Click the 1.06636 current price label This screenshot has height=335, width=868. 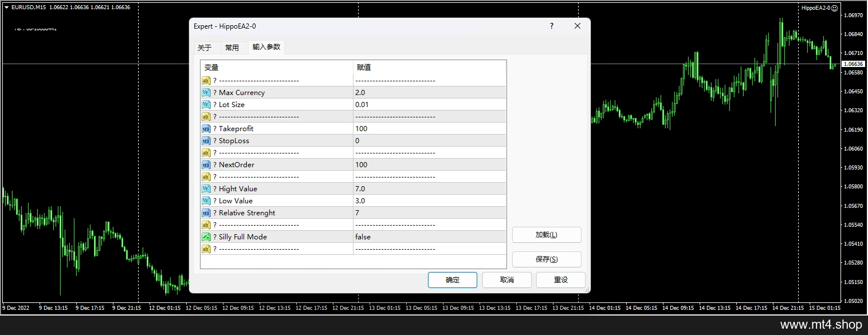coord(853,64)
